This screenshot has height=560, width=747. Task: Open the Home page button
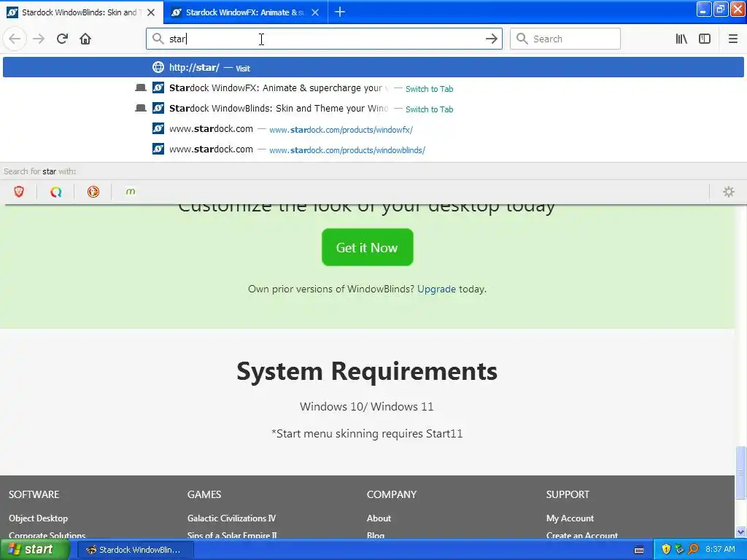[x=85, y=39]
